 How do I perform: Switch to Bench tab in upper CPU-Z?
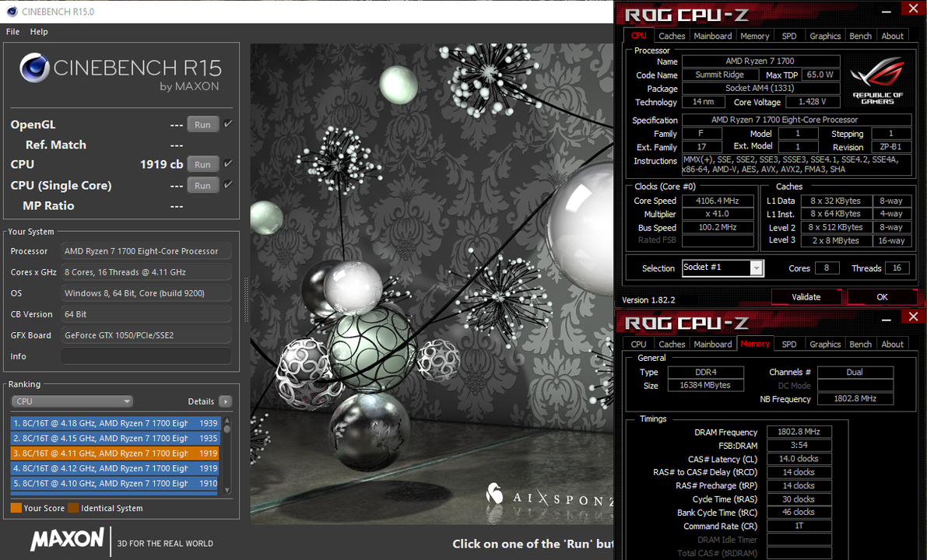[860, 36]
